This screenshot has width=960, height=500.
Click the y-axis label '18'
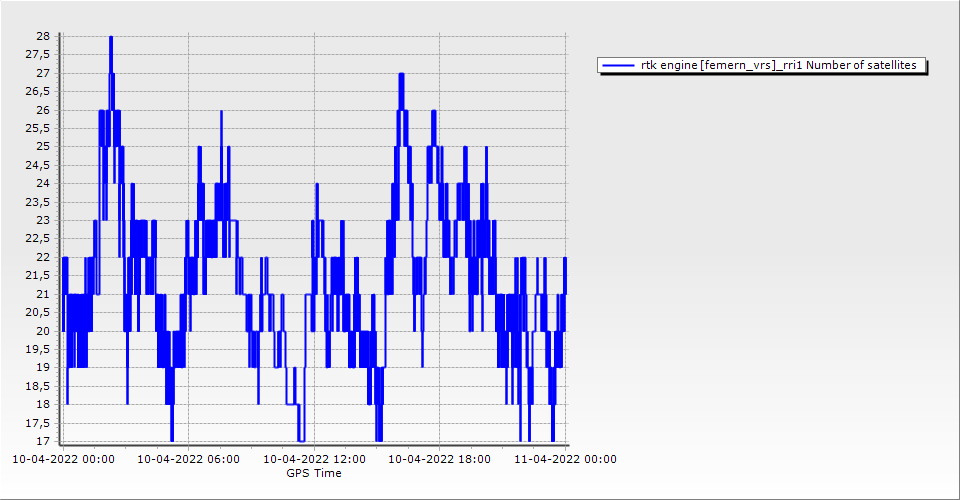click(x=43, y=404)
